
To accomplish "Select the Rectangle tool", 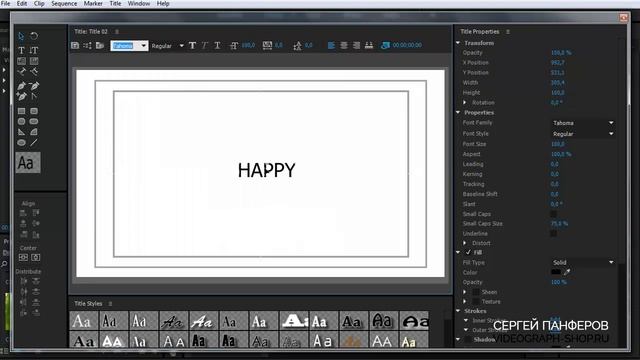I will click(x=21, y=111).
